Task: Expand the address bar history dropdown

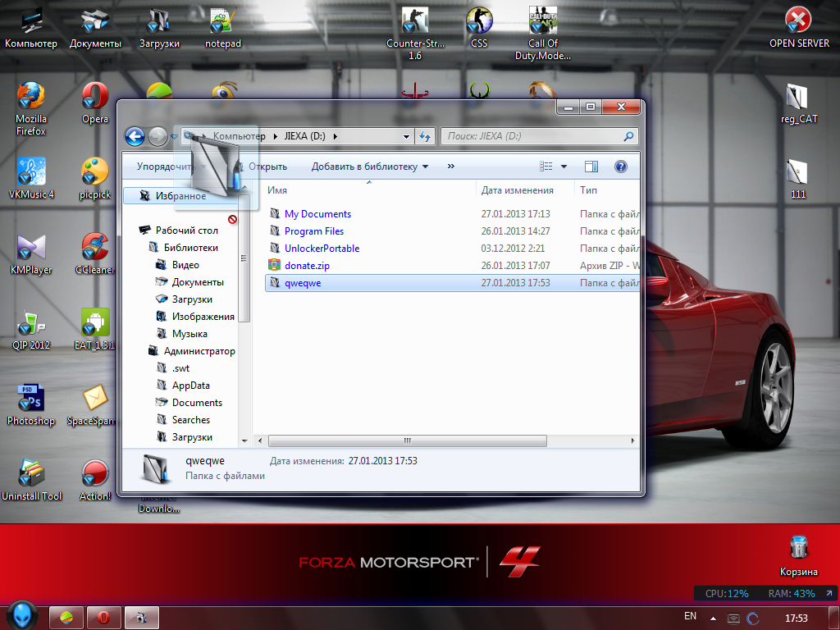Action: 406,137
